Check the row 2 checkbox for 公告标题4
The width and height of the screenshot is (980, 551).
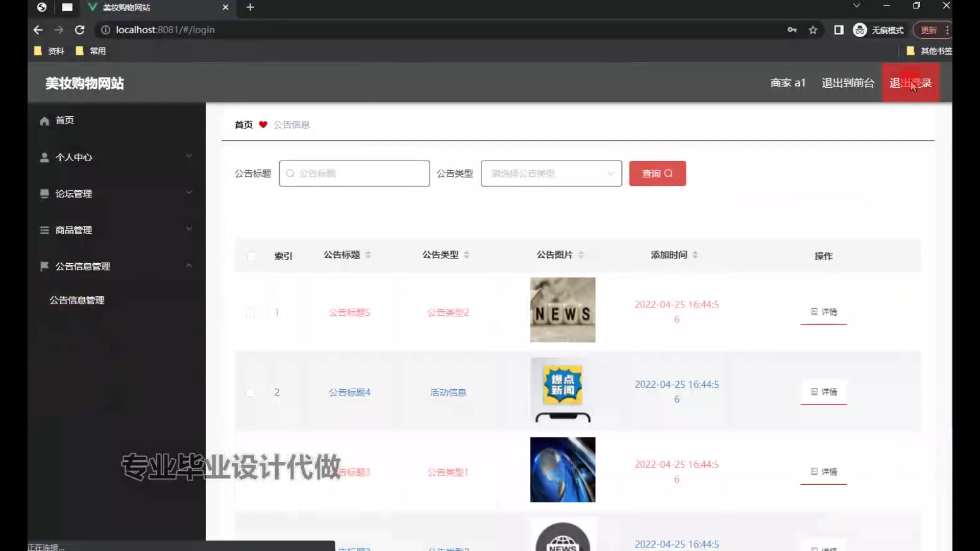(x=250, y=392)
